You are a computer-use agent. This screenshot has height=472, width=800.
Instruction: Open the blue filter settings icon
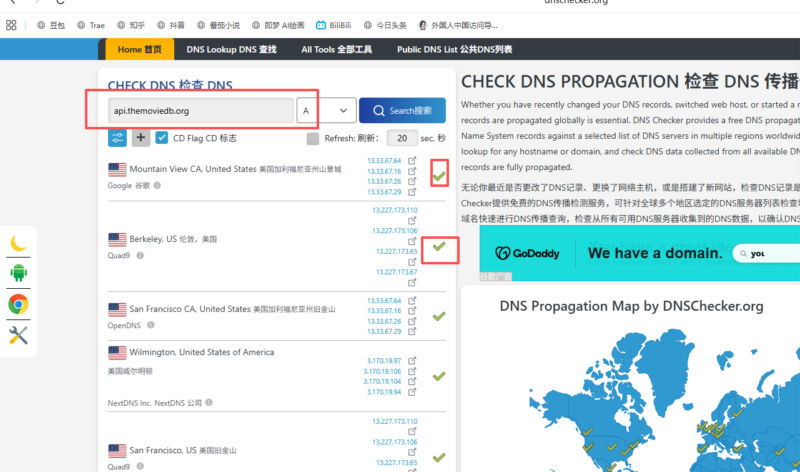pyautogui.click(x=117, y=138)
